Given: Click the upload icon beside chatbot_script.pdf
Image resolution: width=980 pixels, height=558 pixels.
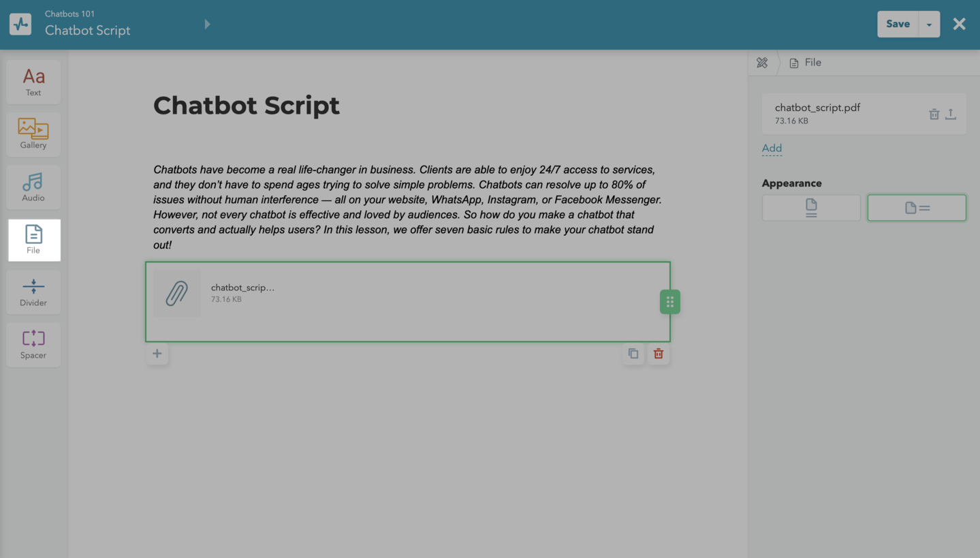Looking at the screenshot, I should (951, 114).
